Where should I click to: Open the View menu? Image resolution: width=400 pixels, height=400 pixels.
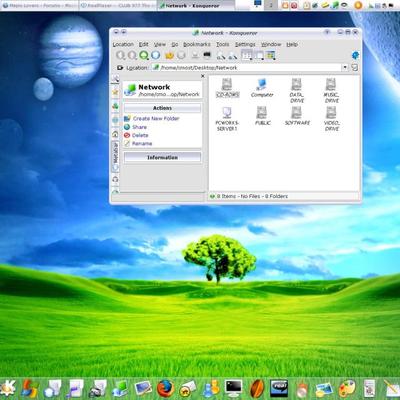click(x=160, y=44)
